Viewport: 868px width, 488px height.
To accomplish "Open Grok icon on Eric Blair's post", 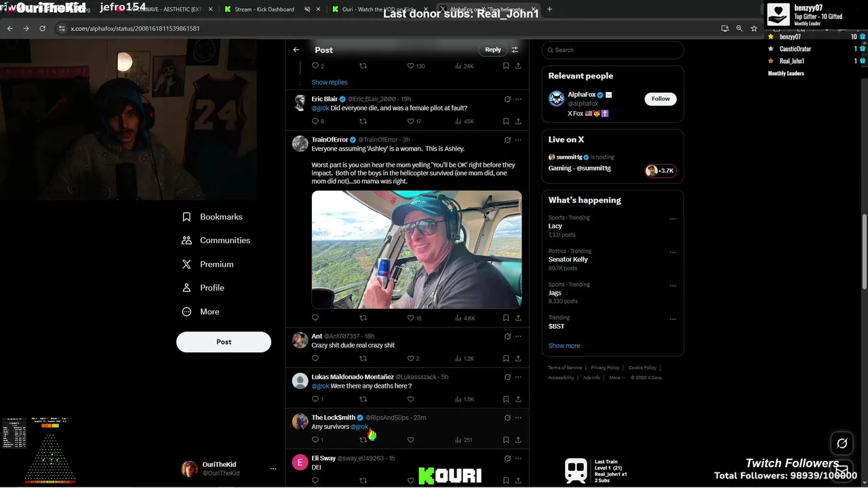I will [x=507, y=99].
